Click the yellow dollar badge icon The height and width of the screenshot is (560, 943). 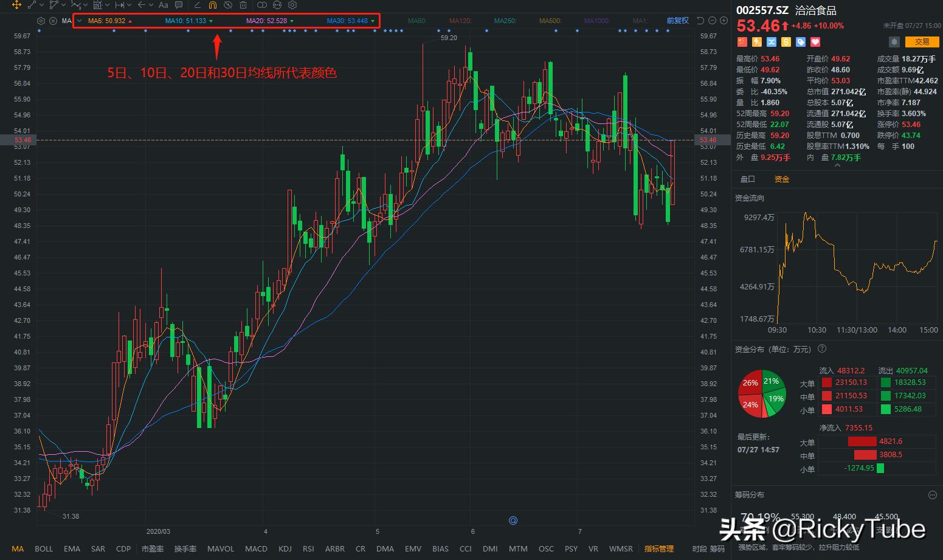coord(786,42)
